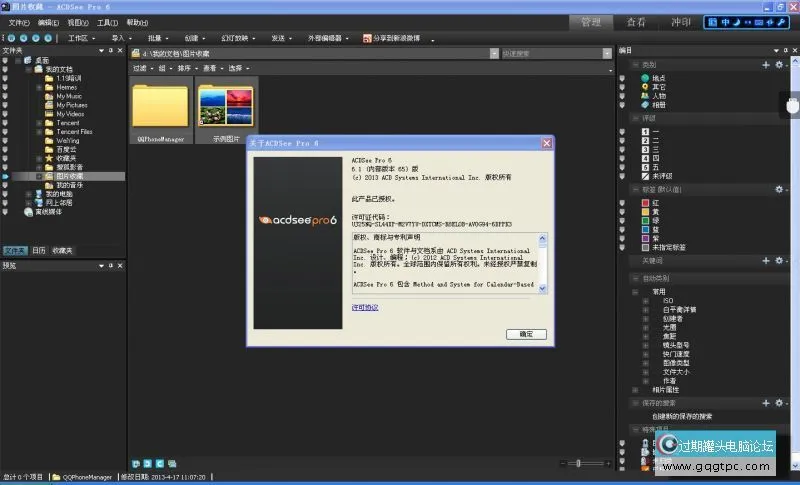The width and height of the screenshot is (800, 485).
Task: Switch to the 日历 tab
Action: pyautogui.click(x=39, y=250)
